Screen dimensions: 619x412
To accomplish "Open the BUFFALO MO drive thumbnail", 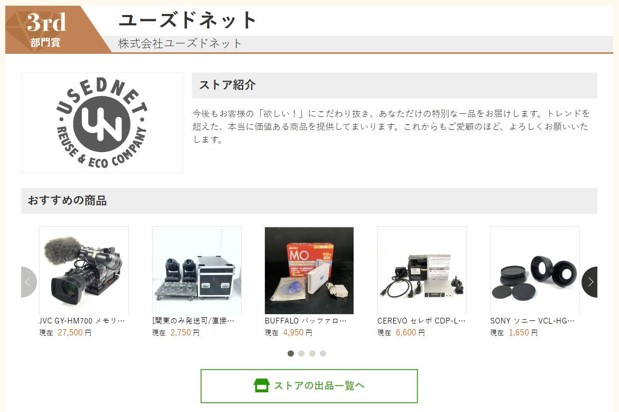I will (x=309, y=270).
